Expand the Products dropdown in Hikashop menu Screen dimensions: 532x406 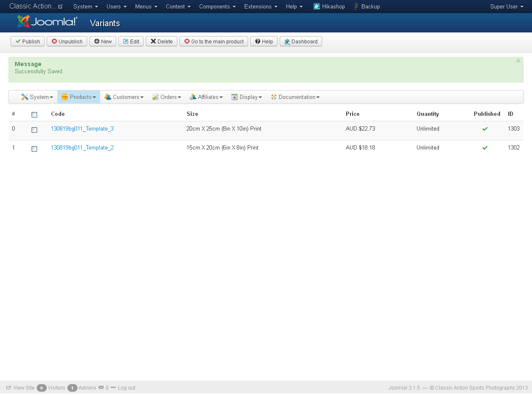click(79, 97)
